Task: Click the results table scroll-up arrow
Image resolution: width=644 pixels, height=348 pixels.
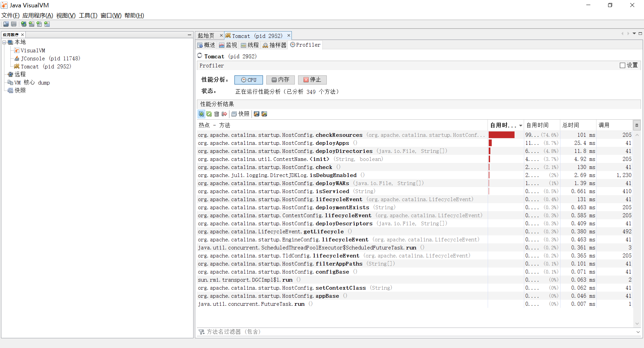Action: 637,135
